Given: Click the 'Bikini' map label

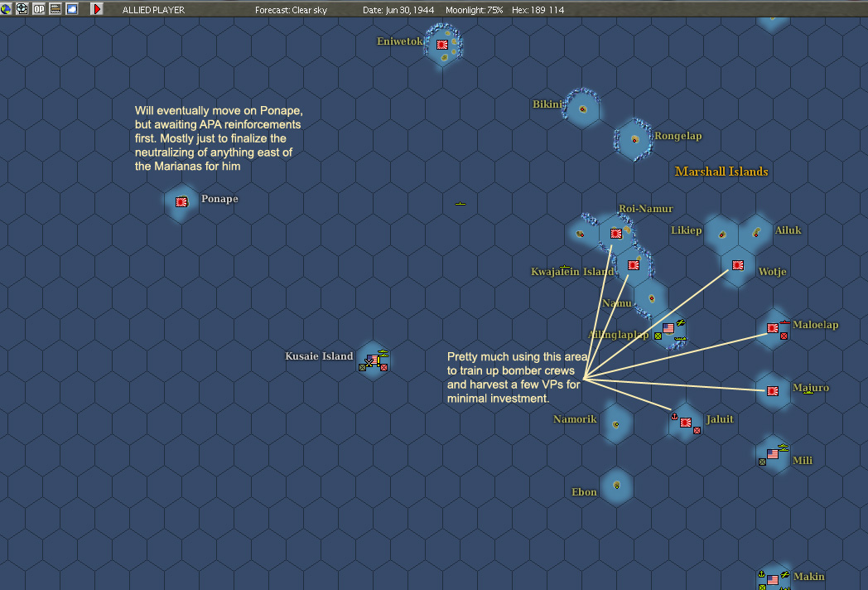Looking at the screenshot, I should pyautogui.click(x=547, y=104).
